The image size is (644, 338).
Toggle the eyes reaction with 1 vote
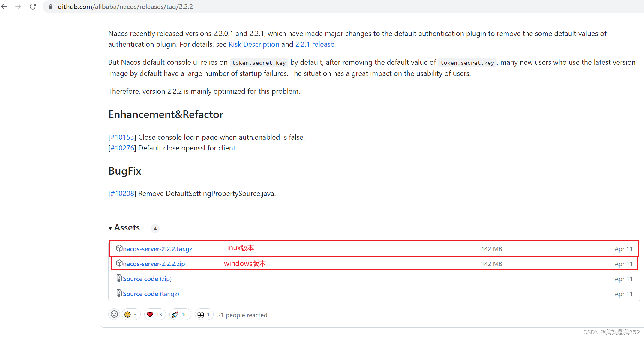(x=204, y=314)
